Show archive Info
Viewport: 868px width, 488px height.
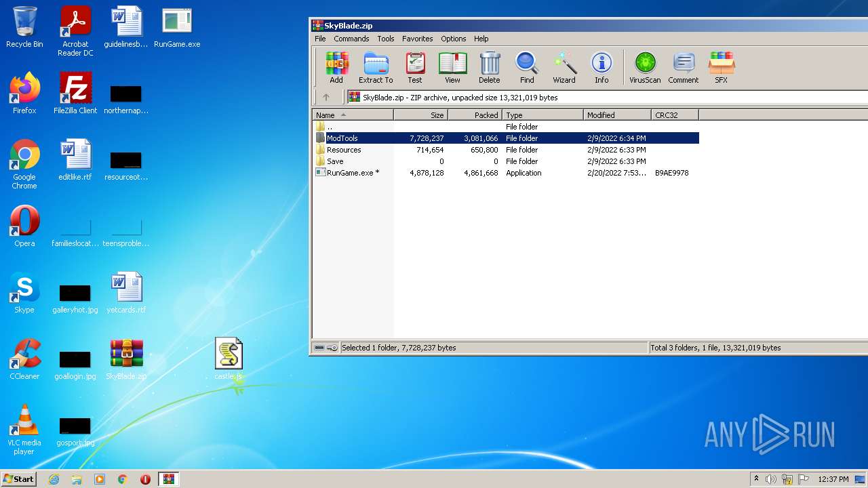[601, 68]
